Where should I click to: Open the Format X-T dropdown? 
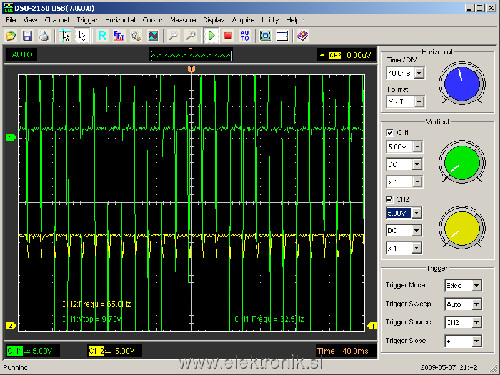coord(419,101)
